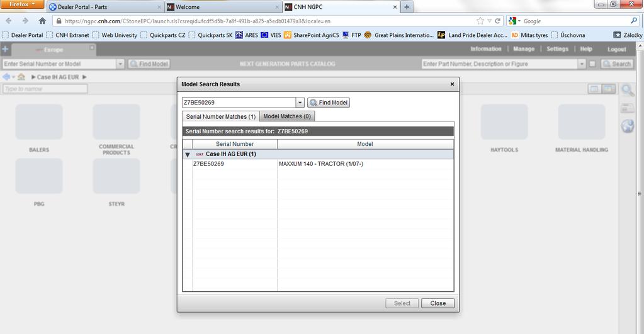Click the Find Model button in the dialog
This screenshot has width=644, height=334.
point(329,103)
